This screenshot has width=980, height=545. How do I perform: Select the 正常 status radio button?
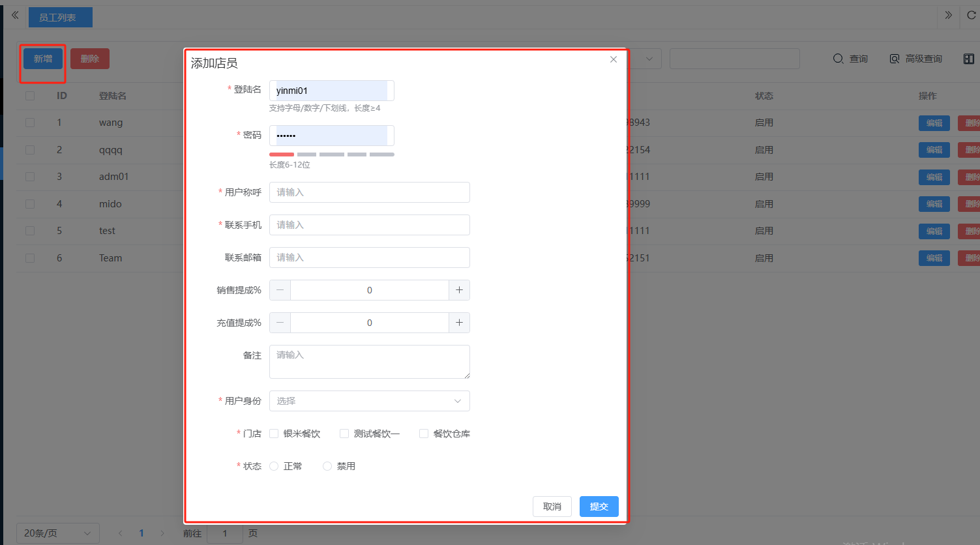tap(274, 466)
